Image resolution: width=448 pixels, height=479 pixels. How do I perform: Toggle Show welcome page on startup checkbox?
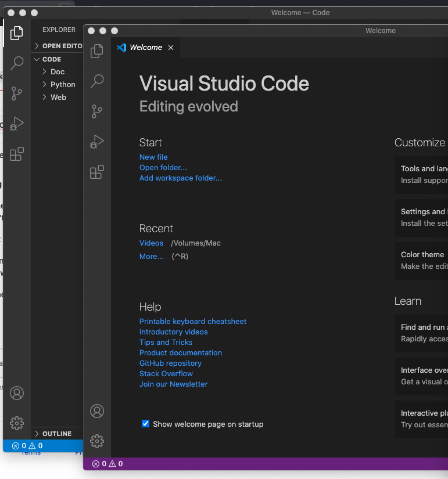(x=146, y=424)
